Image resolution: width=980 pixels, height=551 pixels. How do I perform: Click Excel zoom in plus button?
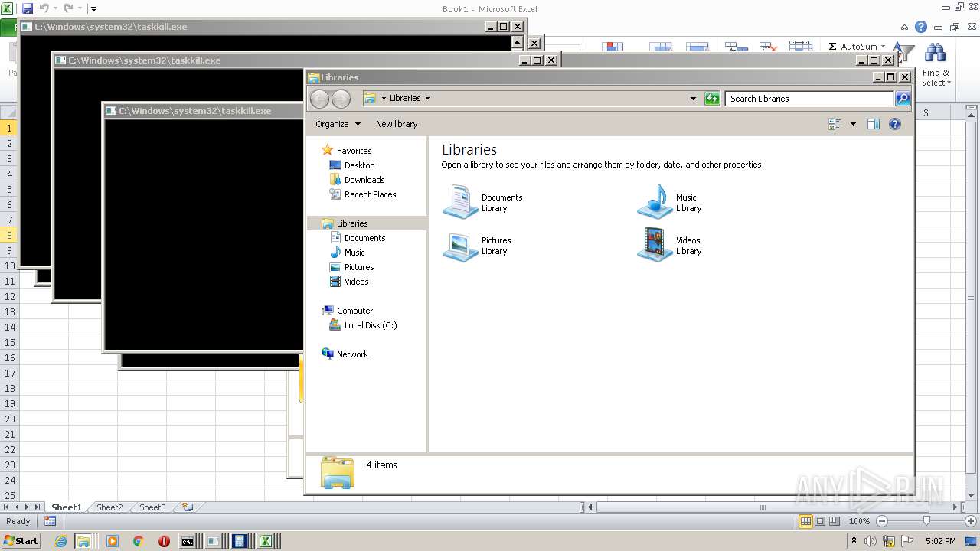click(x=971, y=521)
